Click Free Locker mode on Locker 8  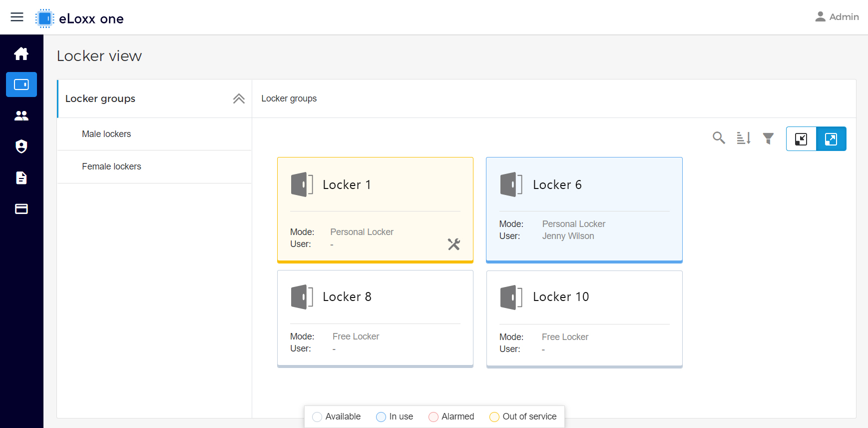coord(356,336)
